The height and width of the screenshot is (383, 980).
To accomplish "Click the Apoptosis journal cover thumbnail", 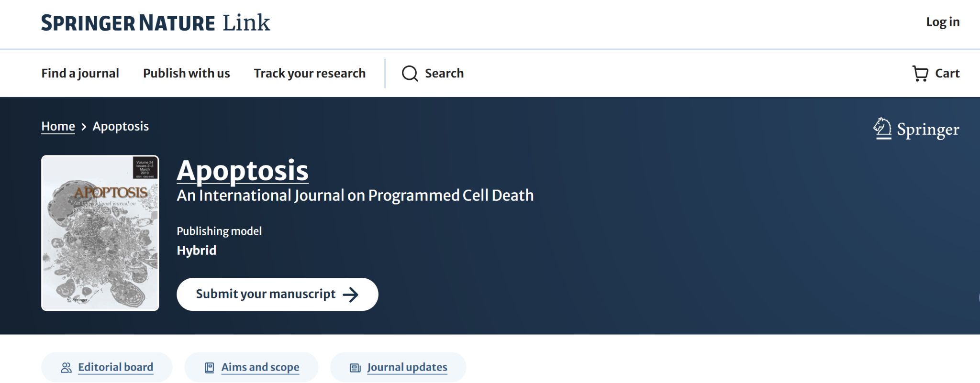I will tap(100, 233).
